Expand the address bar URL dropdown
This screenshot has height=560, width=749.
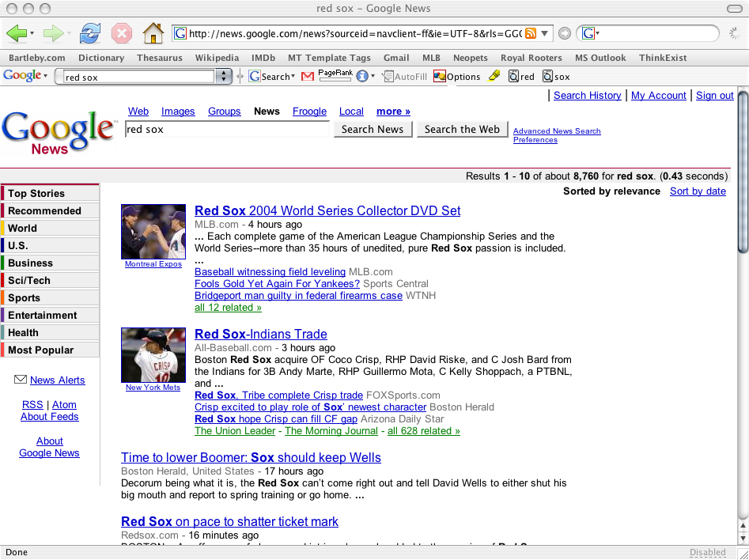tap(545, 33)
